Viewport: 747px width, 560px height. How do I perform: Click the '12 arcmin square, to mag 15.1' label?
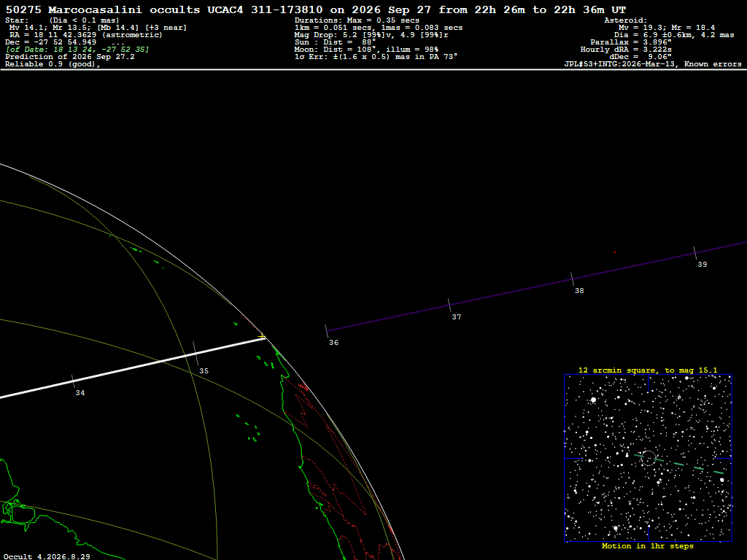tap(648, 370)
